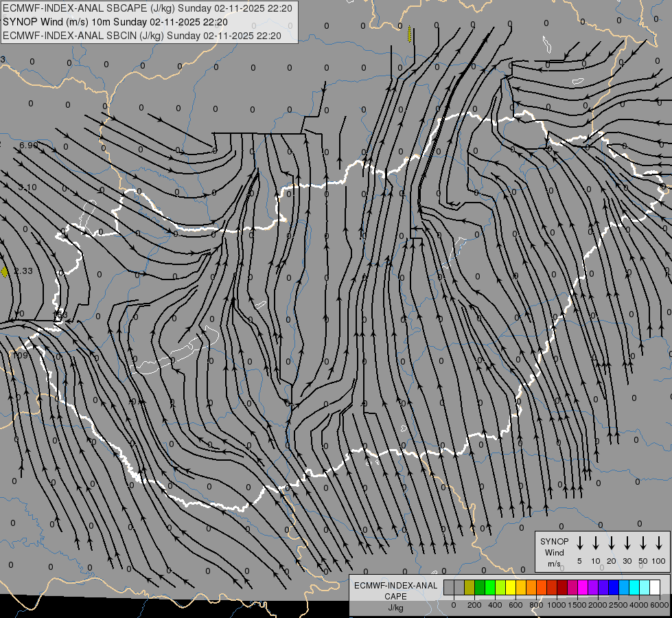Click the yellow hatched CAPE patch near top
Image resolution: width=672 pixels, height=618 pixels.
[409, 34]
